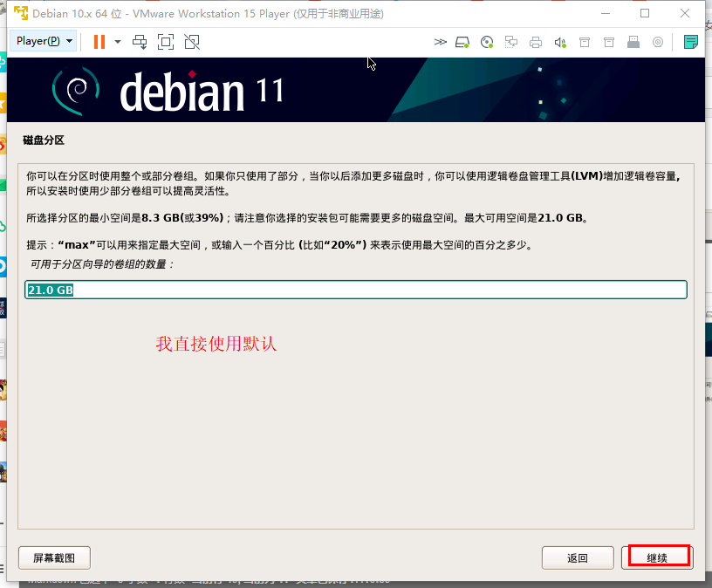Click the second USB device icon
712x588 pixels.
pos(609,43)
